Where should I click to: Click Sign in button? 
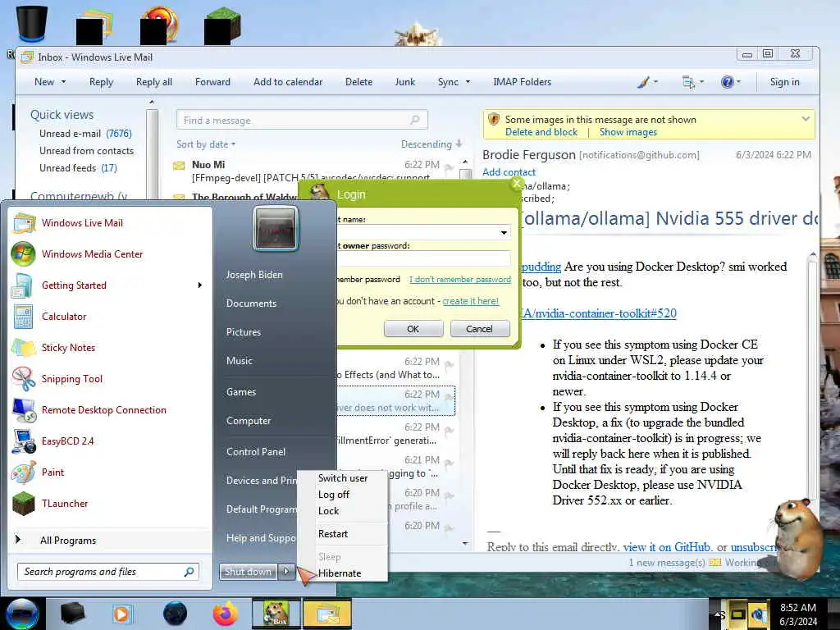click(784, 82)
